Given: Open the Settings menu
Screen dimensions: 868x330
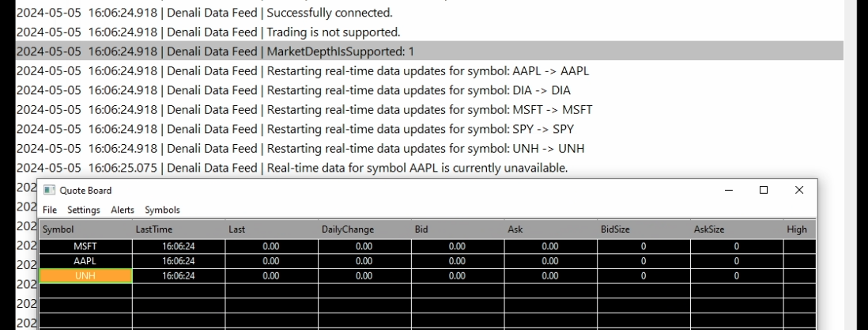Looking at the screenshot, I should [83, 210].
